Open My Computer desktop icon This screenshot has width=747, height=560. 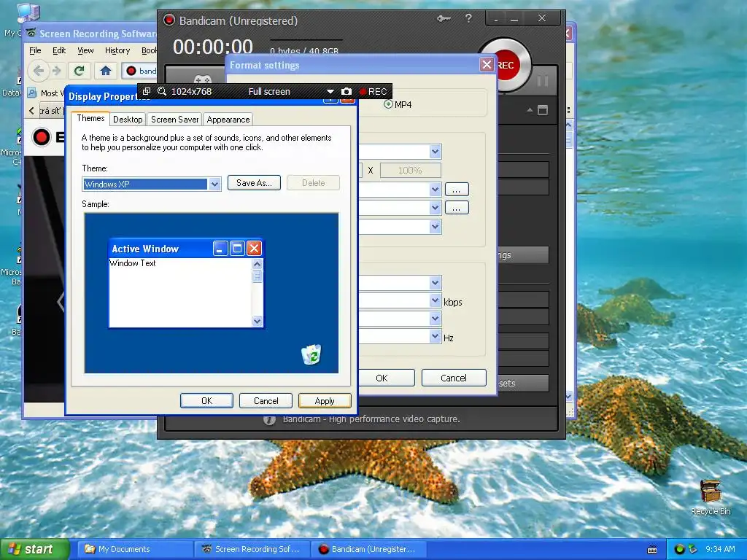tap(28, 15)
